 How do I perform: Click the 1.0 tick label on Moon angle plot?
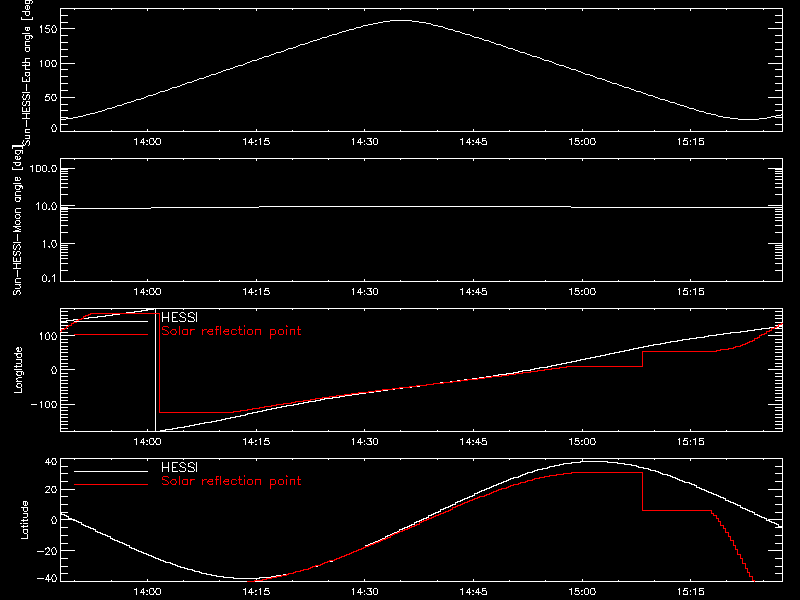click(x=49, y=244)
